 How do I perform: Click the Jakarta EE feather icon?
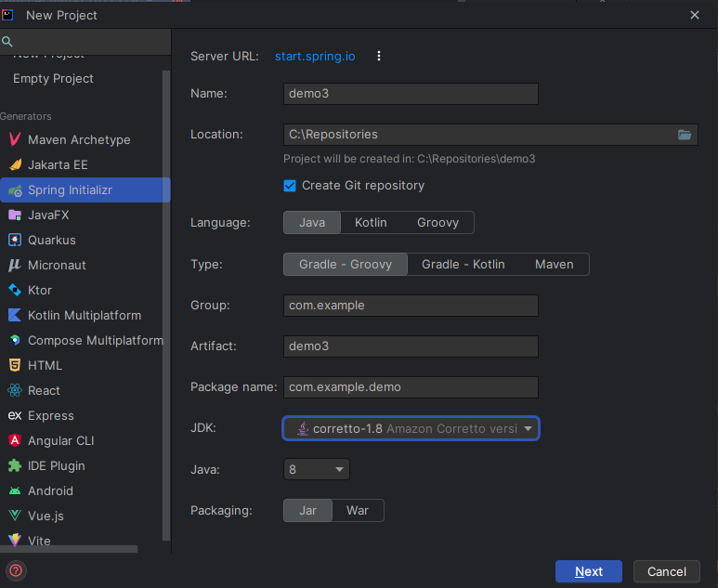[x=15, y=164]
